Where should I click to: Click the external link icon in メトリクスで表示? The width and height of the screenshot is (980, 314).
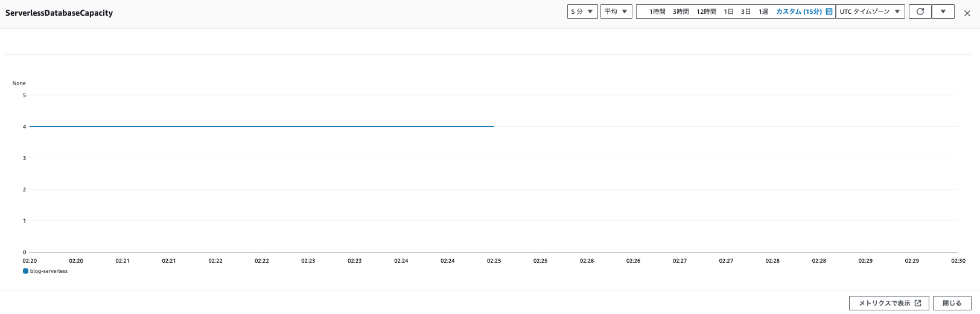918,303
